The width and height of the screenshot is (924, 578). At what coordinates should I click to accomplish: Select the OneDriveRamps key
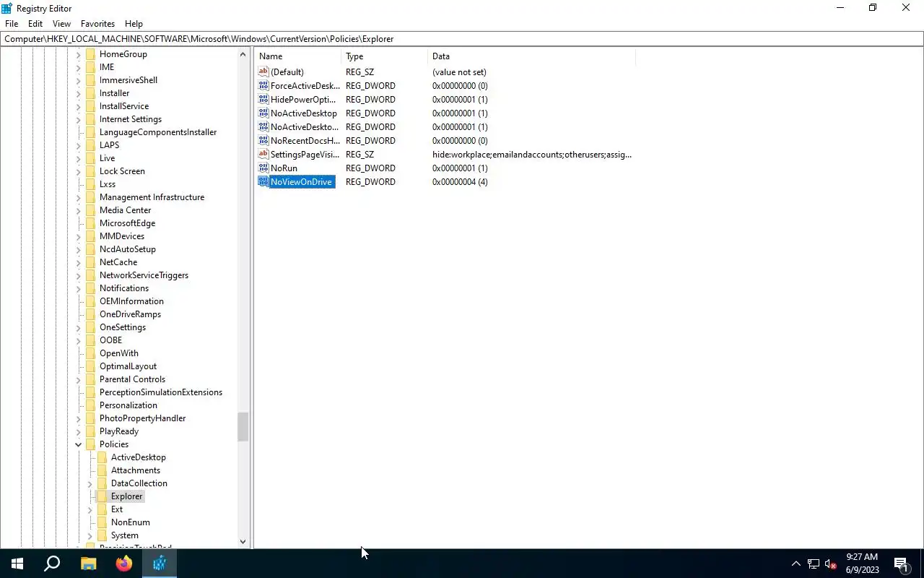click(130, 314)
